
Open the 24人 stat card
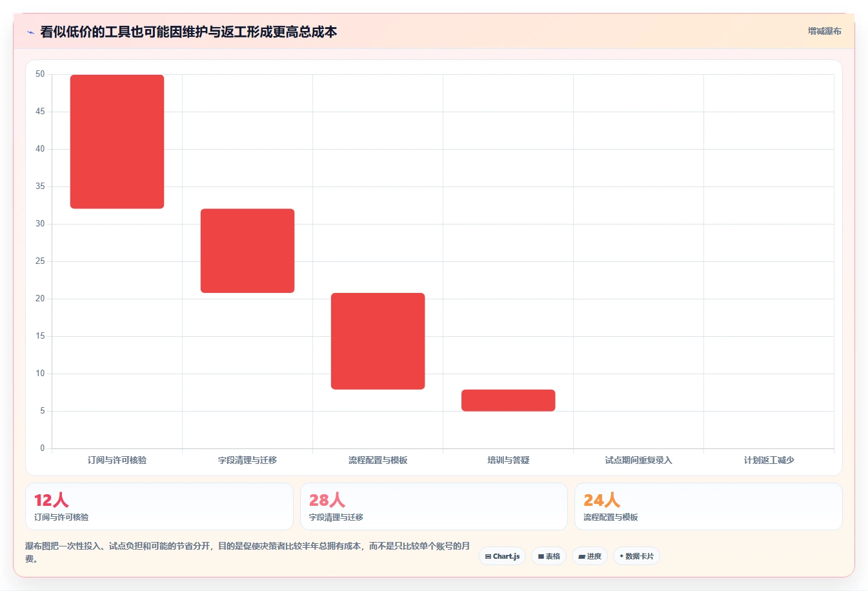pos(708,506)
